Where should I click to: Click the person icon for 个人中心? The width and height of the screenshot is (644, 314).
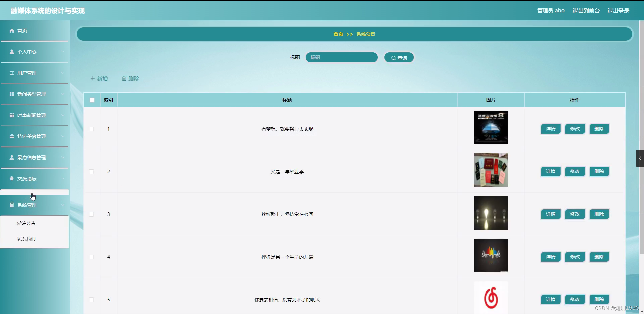click(11, 52)
